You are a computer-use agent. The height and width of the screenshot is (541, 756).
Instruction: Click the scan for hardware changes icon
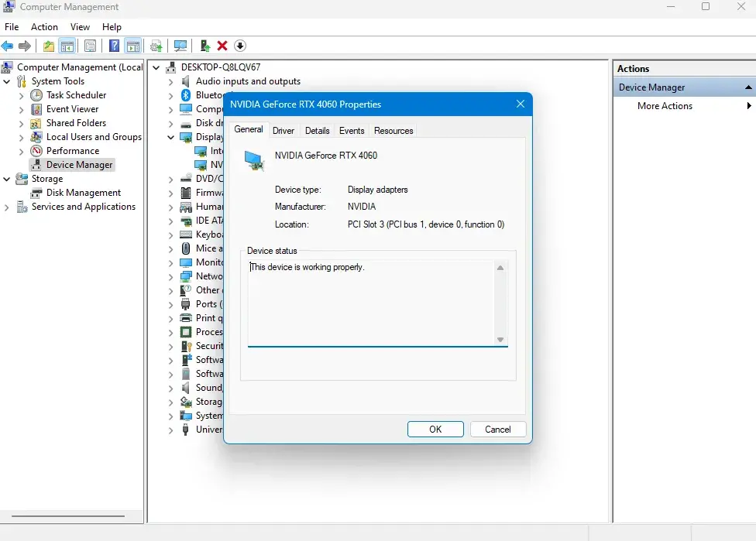180,46
